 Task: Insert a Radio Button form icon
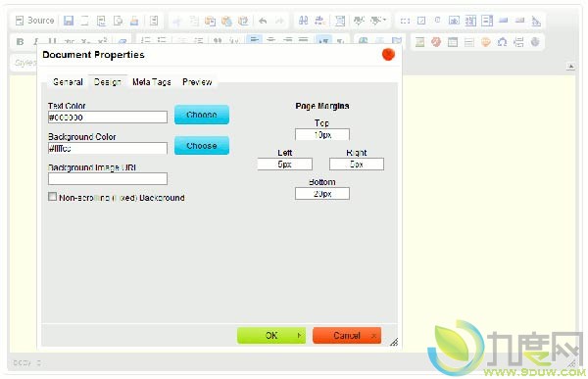point(437,21)
